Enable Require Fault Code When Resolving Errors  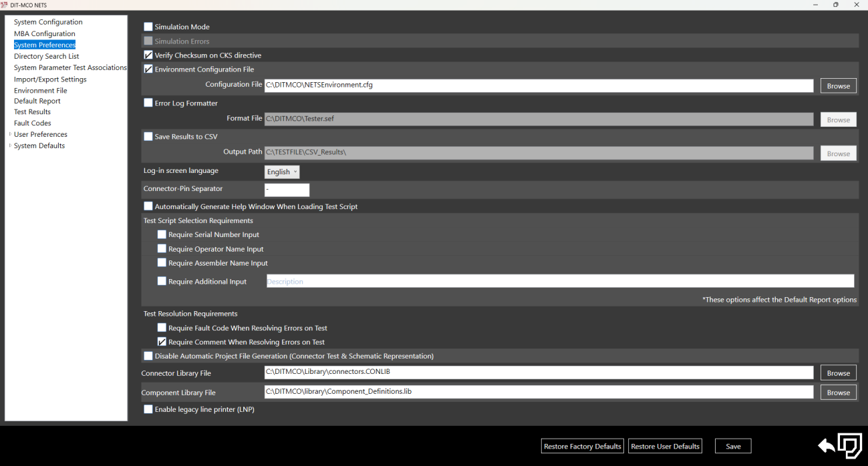click(x=162, y=328)
